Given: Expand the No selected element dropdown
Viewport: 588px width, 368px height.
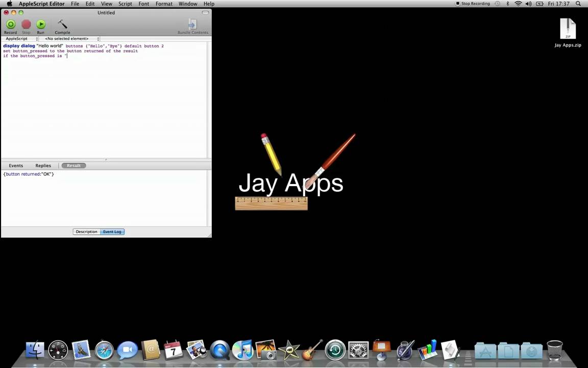Looking at the screenshot, I should pos(70,39).
